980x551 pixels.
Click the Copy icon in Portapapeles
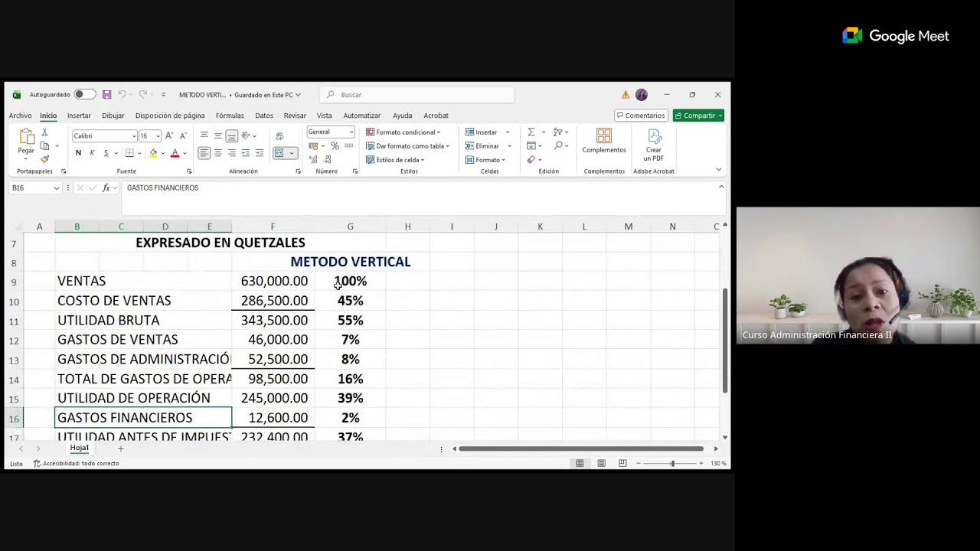click(x=44, y=146)
